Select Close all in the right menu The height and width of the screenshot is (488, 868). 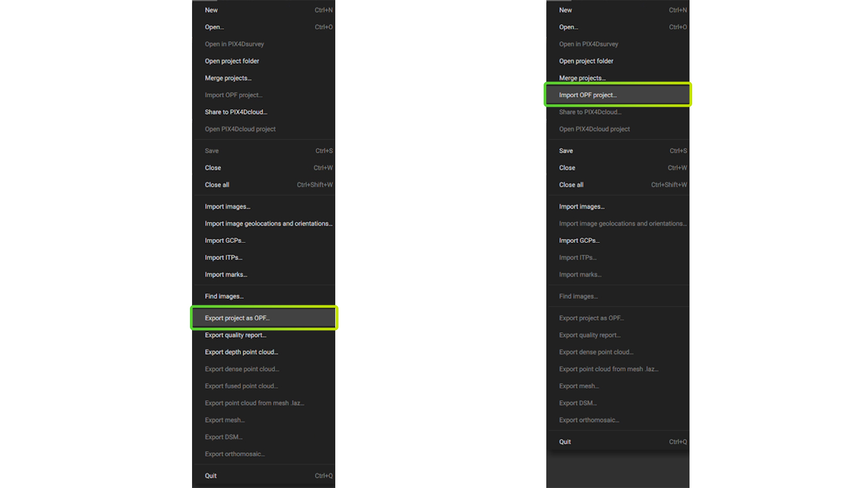tap(618, 185)
